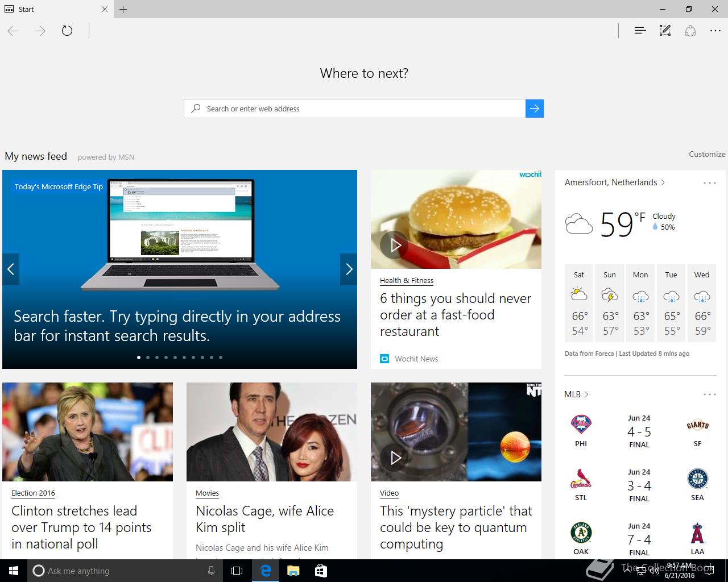Image resolution: width=728 pixels, height=582 pixels.
Task: Select the last carousel dot indicator
Action: pos(221,357)
